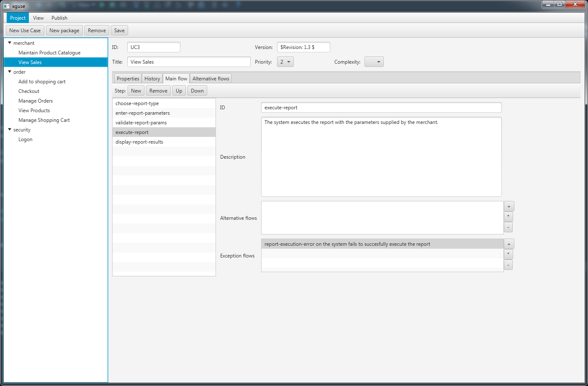Screen dimensions: 588x386
Task: Select the execute-report step in list
Action: click(164, 132)
